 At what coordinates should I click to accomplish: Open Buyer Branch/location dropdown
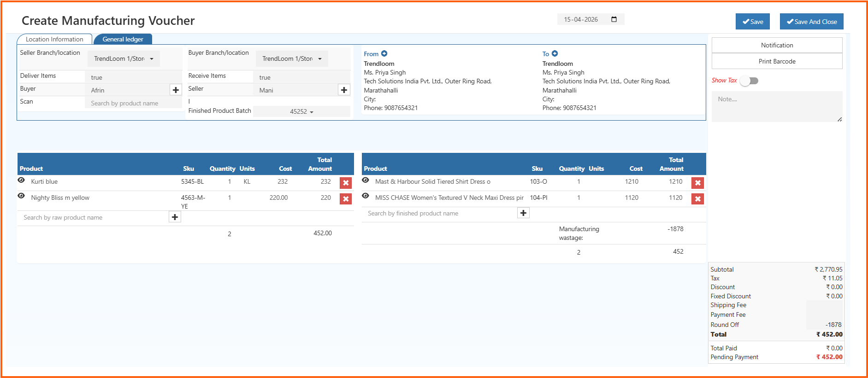pos(292,59)
